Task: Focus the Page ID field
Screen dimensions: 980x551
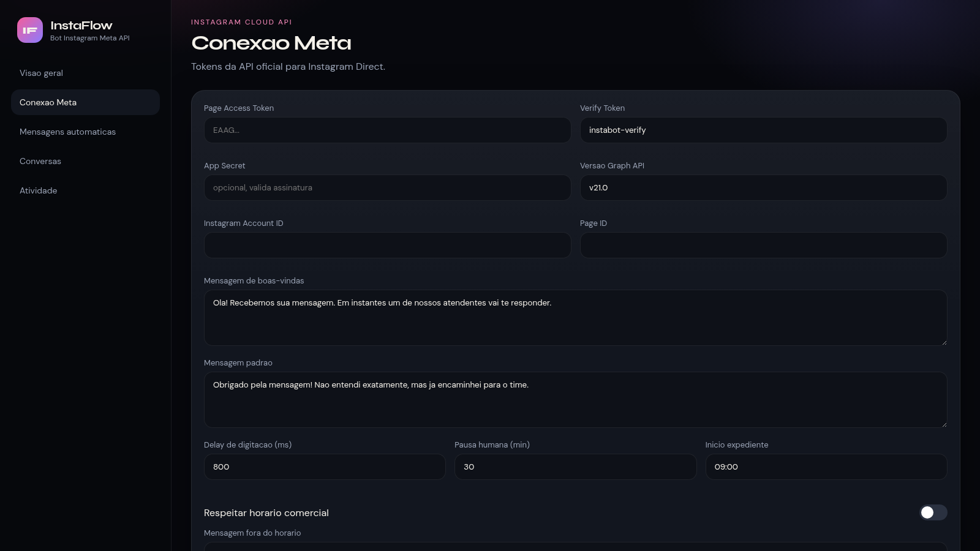Action: 763,246
